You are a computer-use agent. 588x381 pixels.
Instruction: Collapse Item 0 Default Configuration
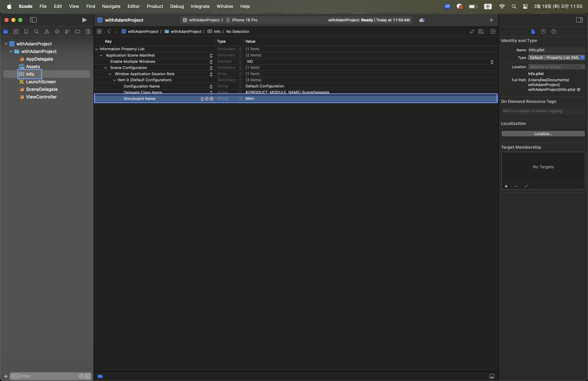coord(114,80)
